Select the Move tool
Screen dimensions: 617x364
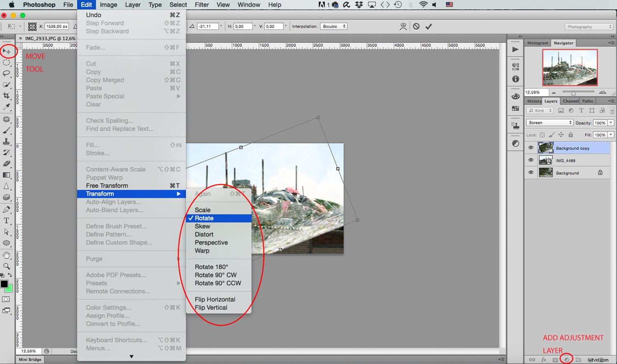(x=7, y=51)
